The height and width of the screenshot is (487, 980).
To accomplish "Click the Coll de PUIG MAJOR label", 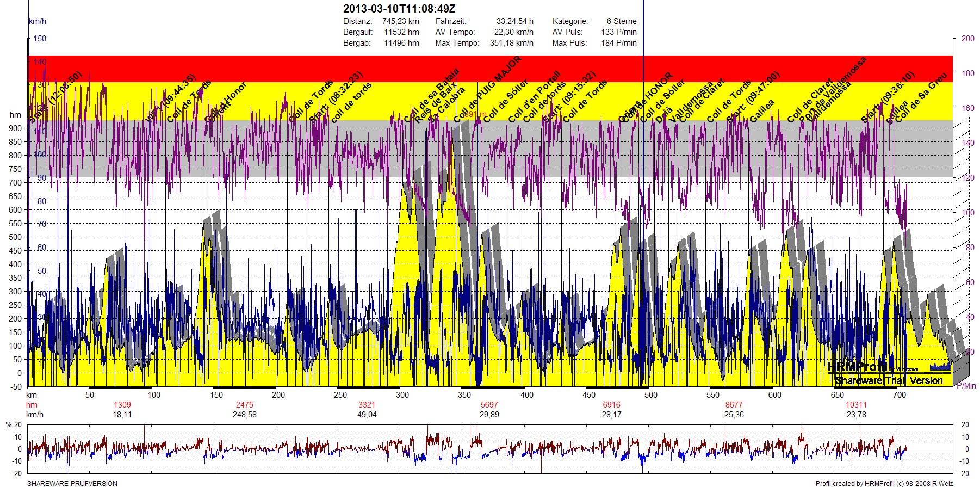I will [x=487, y=89].
